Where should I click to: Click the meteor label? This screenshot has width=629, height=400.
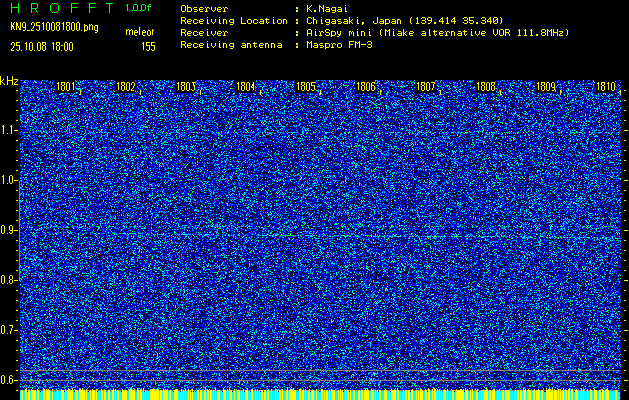tap(140, 33)
